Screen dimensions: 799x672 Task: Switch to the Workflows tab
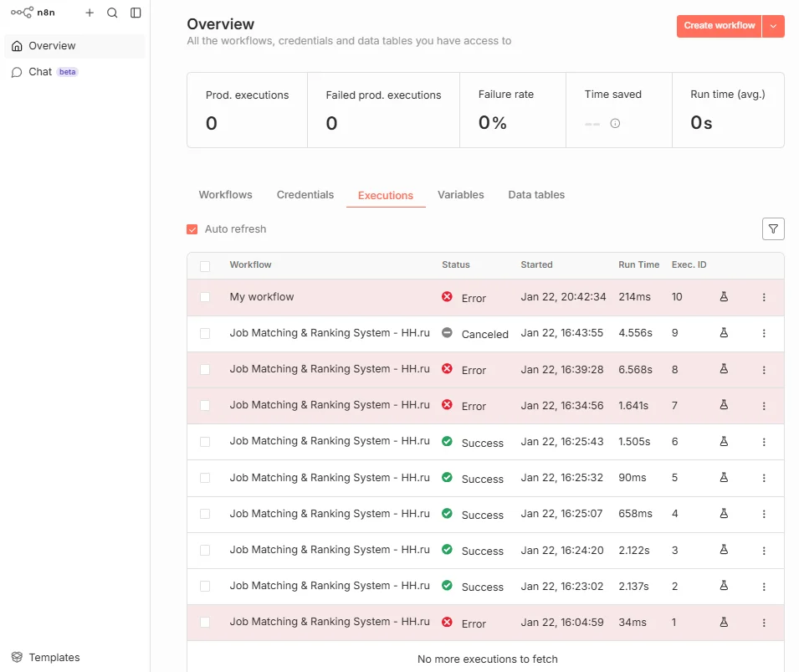point(225,195)
